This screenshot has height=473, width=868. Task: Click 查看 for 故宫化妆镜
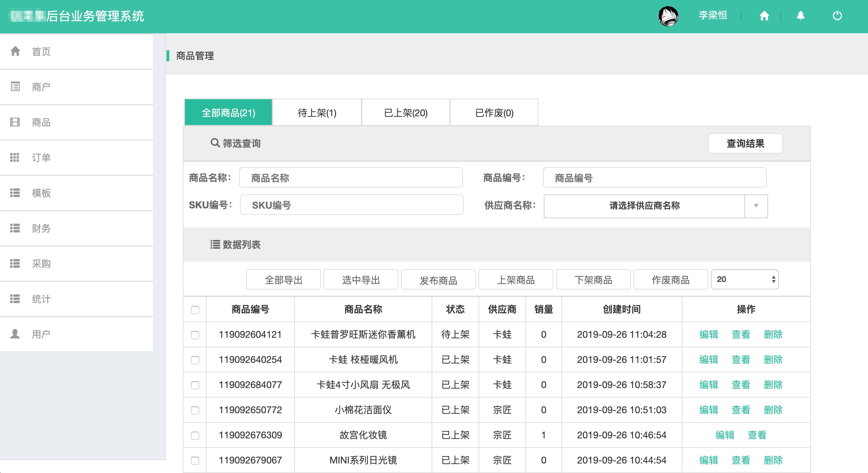(757, 435)
